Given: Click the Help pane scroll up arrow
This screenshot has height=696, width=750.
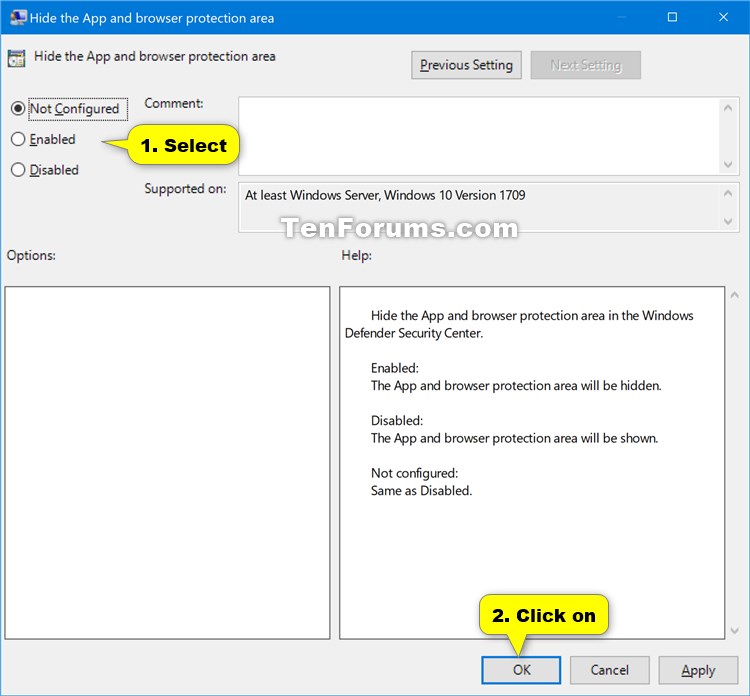Looking at the screenshot, I should tap(735, 296).
